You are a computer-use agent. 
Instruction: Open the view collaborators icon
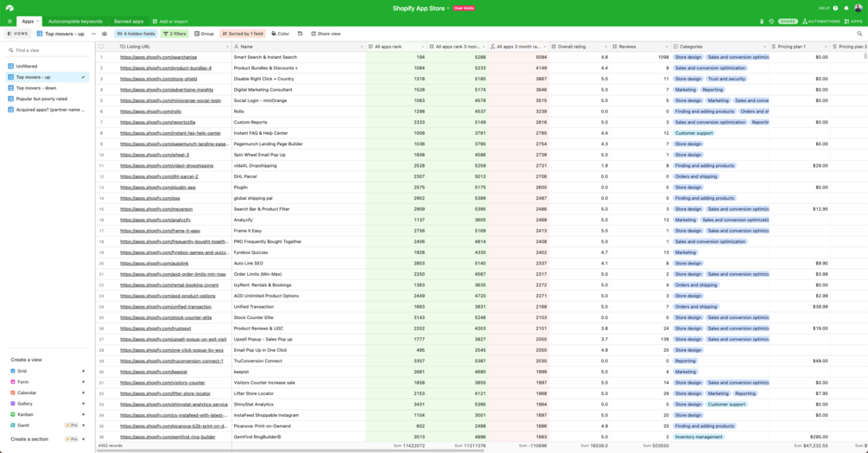pyautogui.click(x=104, y=34)
